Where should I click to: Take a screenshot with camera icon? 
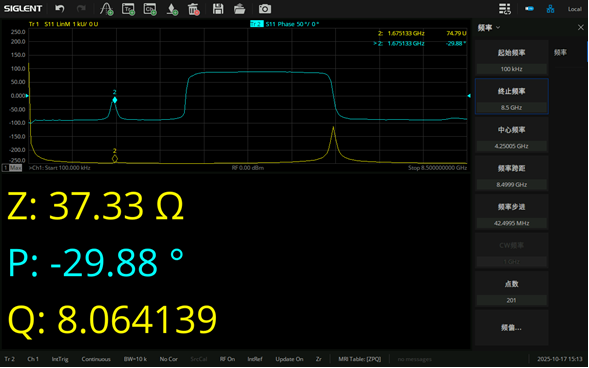click(x=264, y=9)
